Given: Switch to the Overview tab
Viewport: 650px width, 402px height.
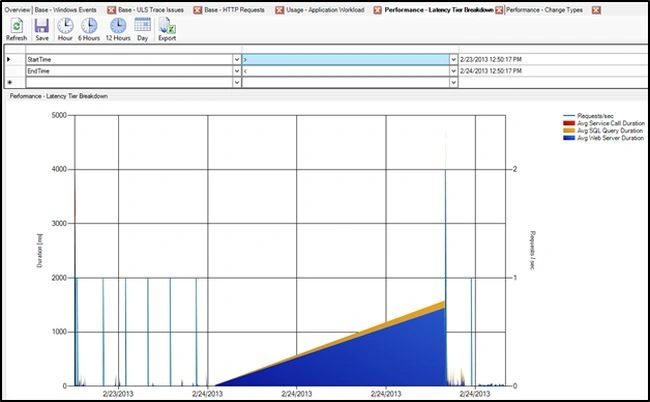Looking at the screenshot, I should (17, 10).
